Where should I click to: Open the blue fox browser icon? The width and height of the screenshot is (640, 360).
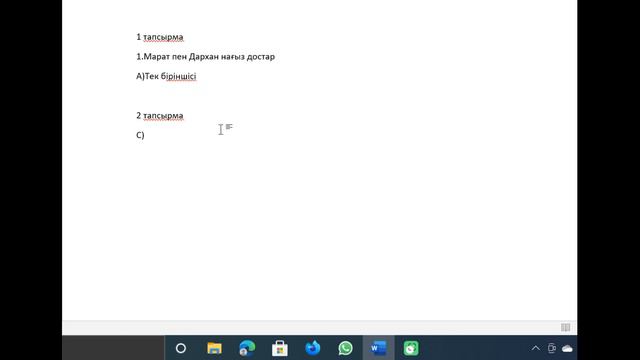pos(313,348)
